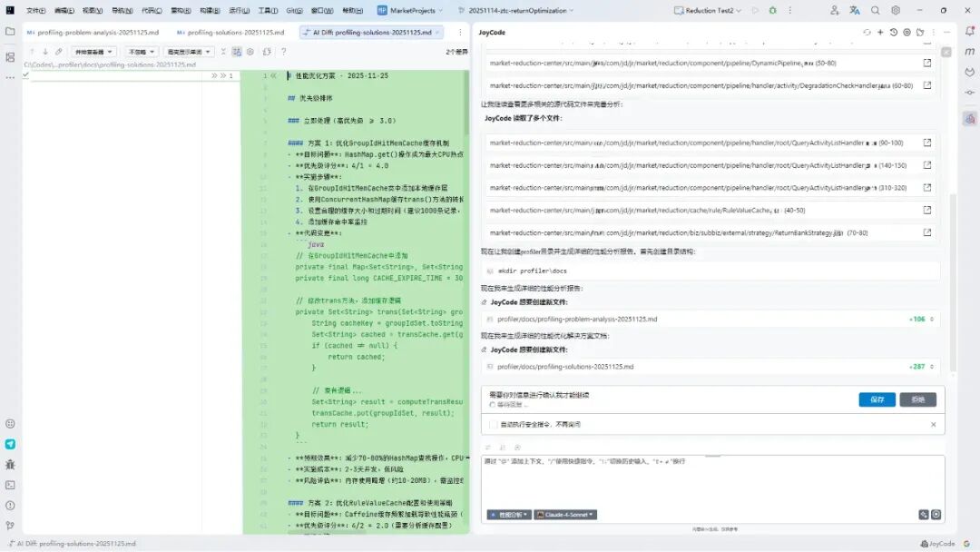Screen dimensions: 980x552
Task: Click the blue 保存 save button
Action: [877, 399]
